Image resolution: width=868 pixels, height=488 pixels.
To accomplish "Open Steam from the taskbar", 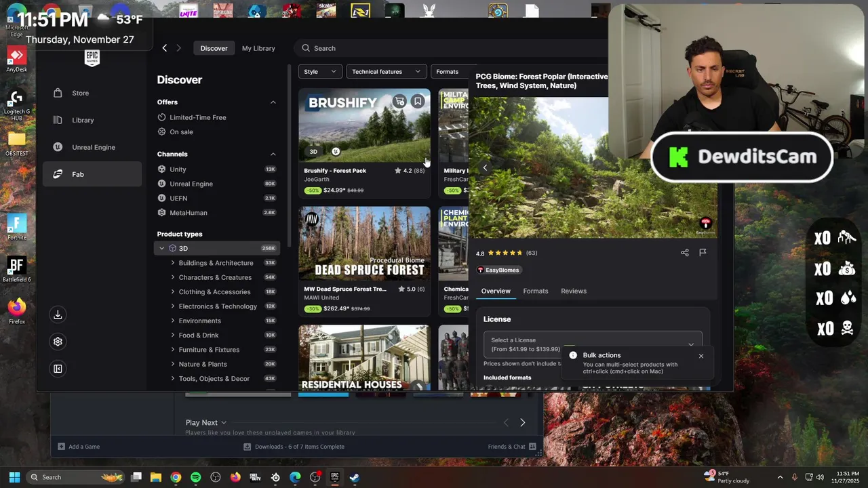I will 354,477.
